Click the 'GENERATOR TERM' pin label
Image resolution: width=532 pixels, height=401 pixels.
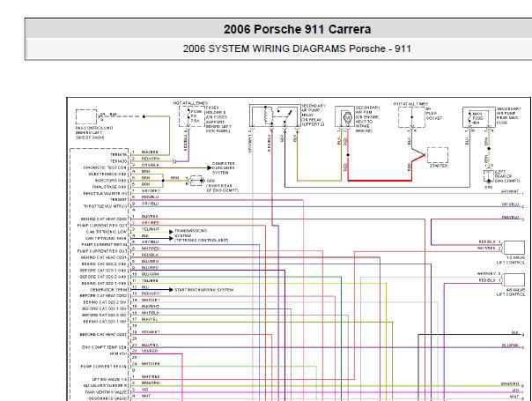point(108,290)
